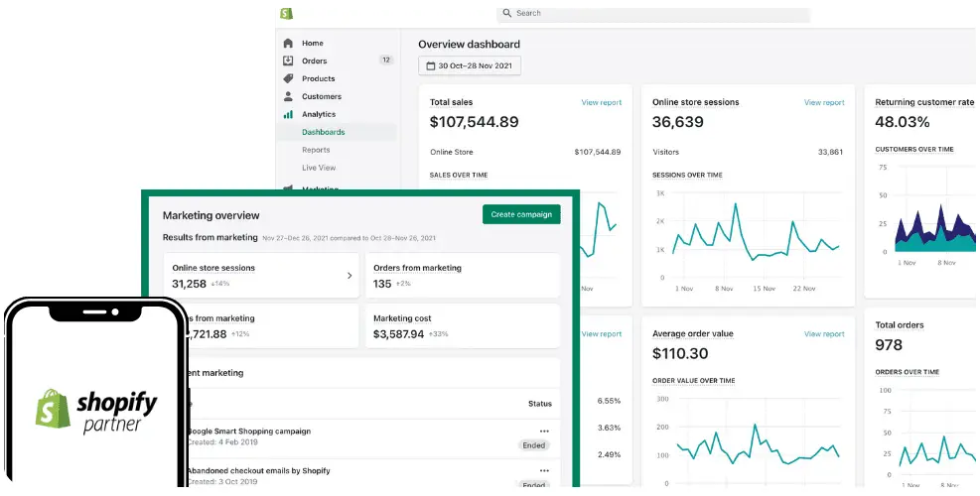Open more options for Abandoned checkout emails
The width and height of the screenshot is (980, 496).
[544, 470]
